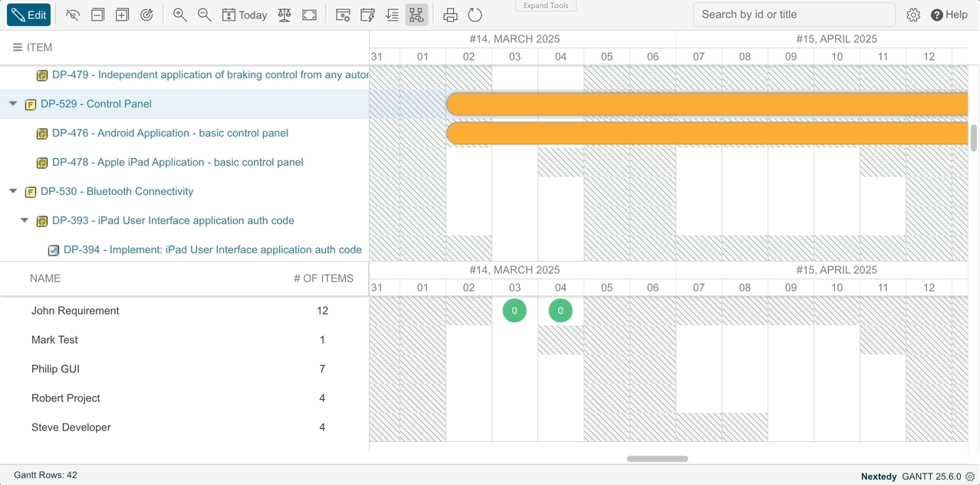Click the DP-478 requirement icon
This screenshot has width=980, height=485.
pyautogui.click(x=42, y=163)
